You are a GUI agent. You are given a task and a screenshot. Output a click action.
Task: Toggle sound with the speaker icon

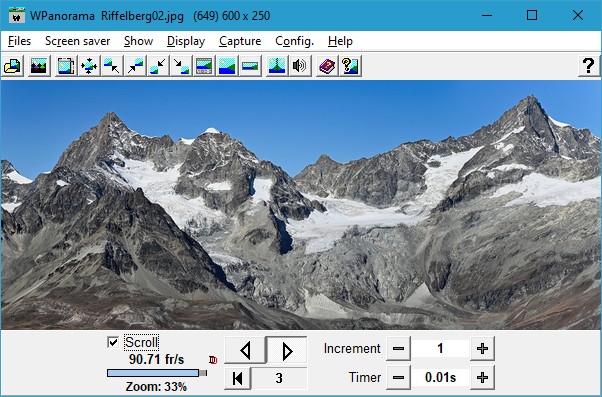click(x=300, y=66)
